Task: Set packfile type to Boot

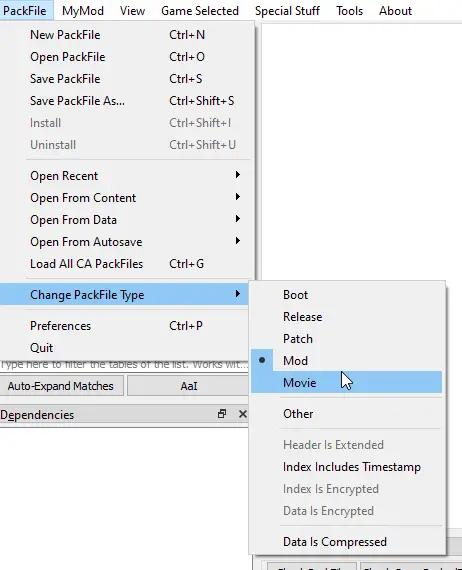Action: 346,294
